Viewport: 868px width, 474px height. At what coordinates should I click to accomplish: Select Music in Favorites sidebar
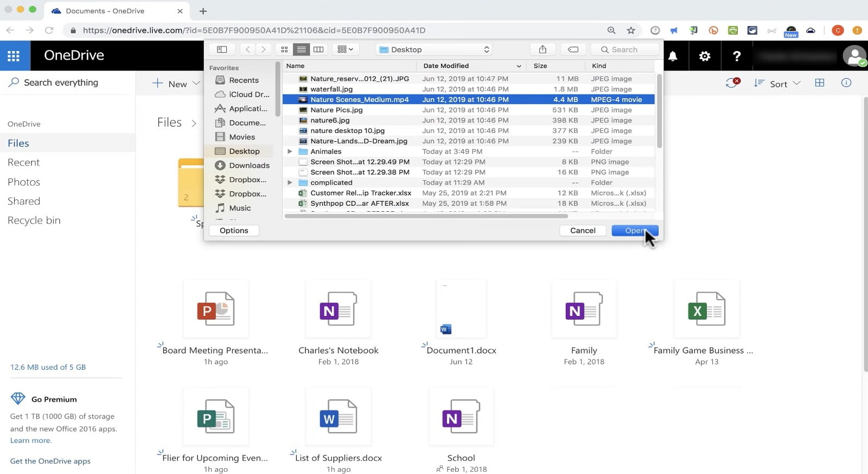pos(233,208)
